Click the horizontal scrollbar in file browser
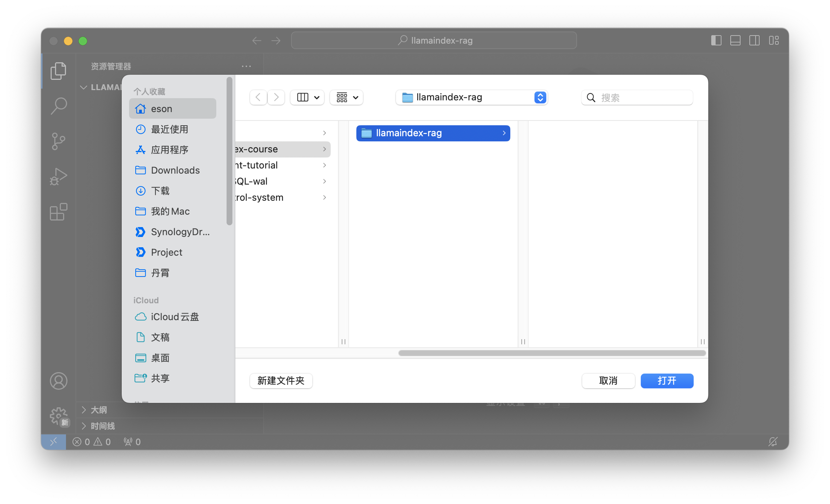This screenshot has width=830, height=504. [x=552, y=353]
